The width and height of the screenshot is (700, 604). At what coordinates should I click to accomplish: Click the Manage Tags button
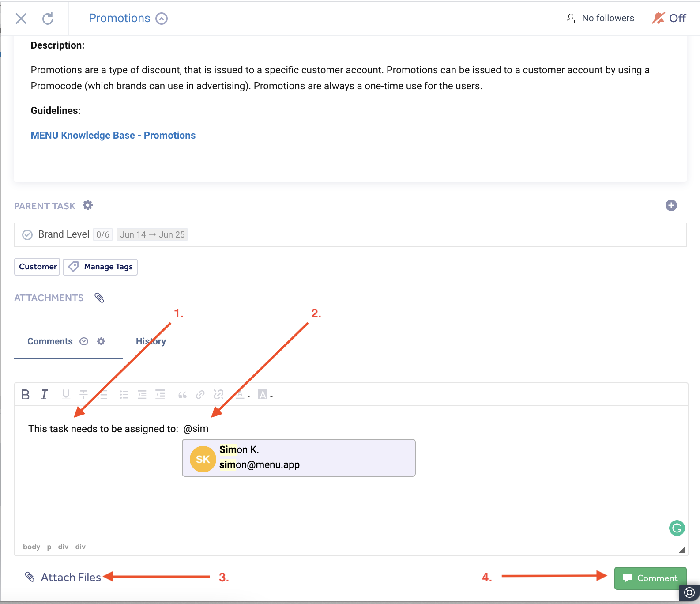[x=100, y=267]
